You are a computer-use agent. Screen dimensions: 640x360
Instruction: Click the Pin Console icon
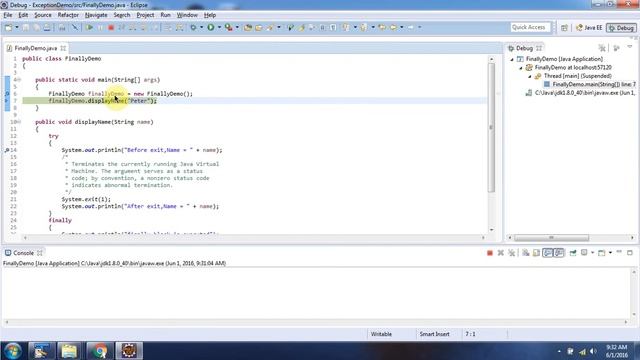coord(573,253)
